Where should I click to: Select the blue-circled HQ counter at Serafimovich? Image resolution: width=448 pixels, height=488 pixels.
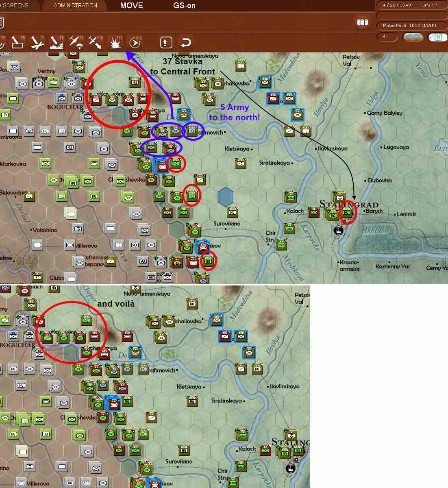click(192, 131)
